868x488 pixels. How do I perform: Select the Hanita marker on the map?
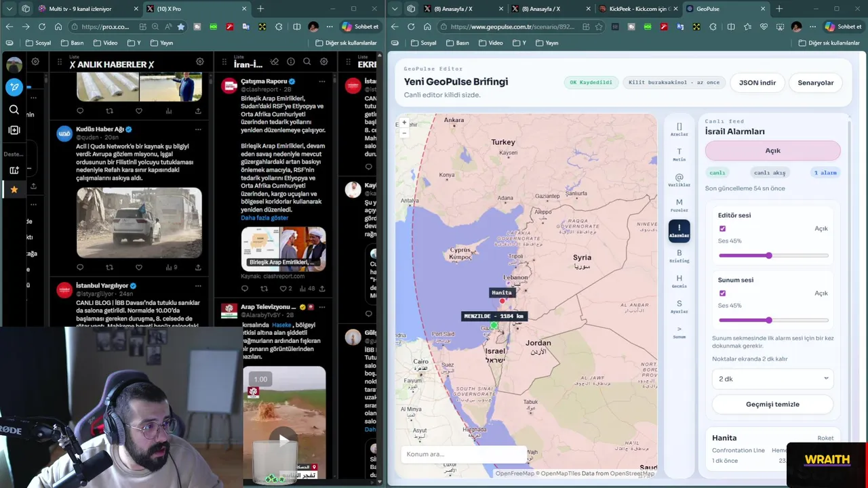pyautogui.click(x=502, y=300)
